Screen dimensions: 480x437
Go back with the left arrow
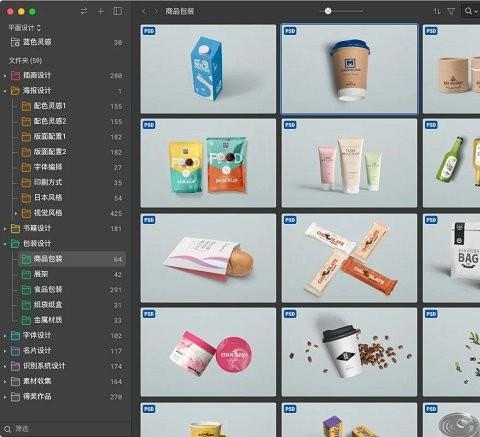point(143,11)
